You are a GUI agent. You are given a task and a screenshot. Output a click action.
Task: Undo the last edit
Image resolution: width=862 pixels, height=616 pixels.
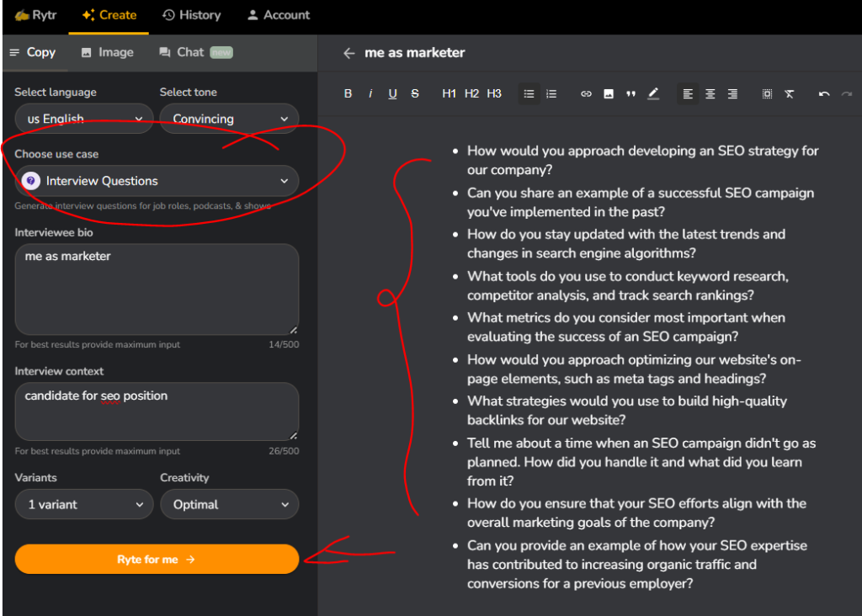824,93
